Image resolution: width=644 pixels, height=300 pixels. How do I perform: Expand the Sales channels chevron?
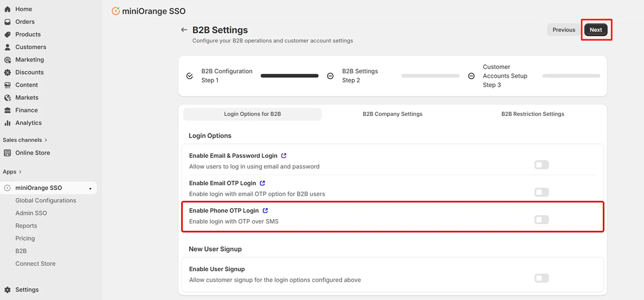pos(46,140)
